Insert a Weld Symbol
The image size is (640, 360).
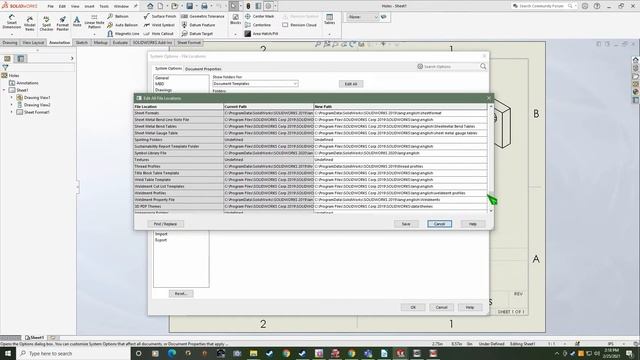(x=159, y=25)
